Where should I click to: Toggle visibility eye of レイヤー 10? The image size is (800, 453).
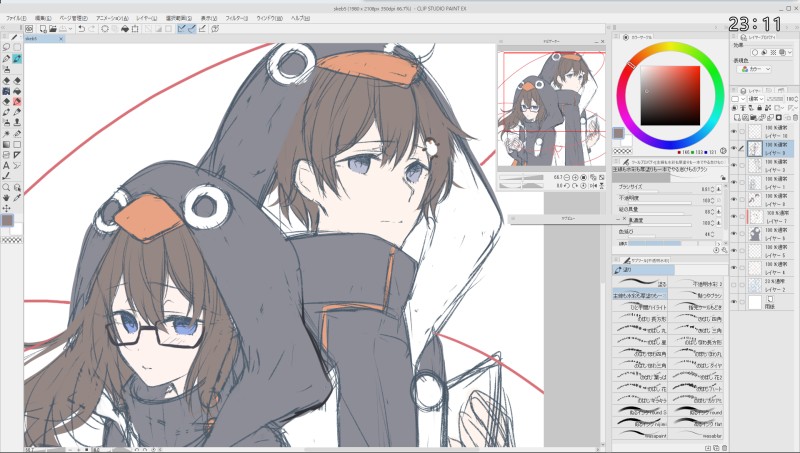point(734,131)
